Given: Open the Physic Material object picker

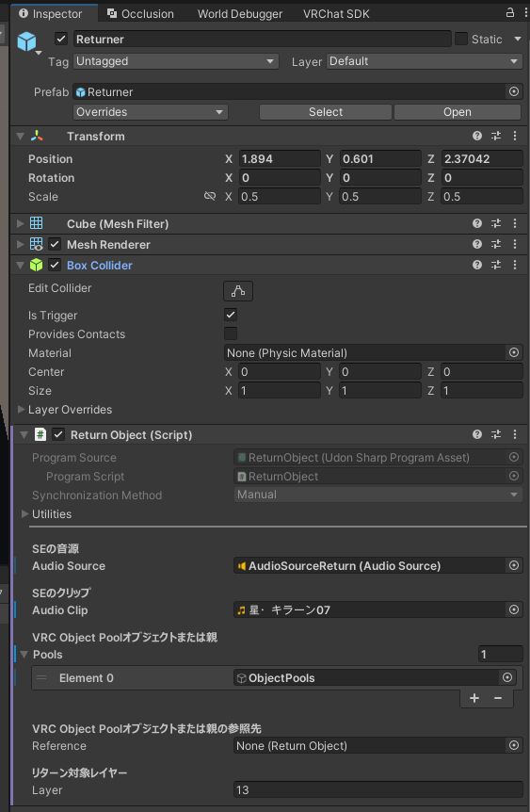Looking at the screenshot, I should point(513,352).
